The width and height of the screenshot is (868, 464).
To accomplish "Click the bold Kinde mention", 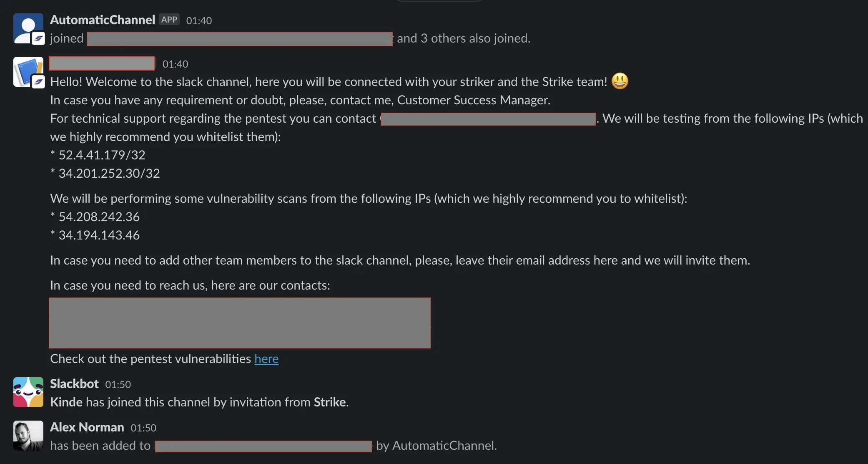I will (x=66, y=402).
